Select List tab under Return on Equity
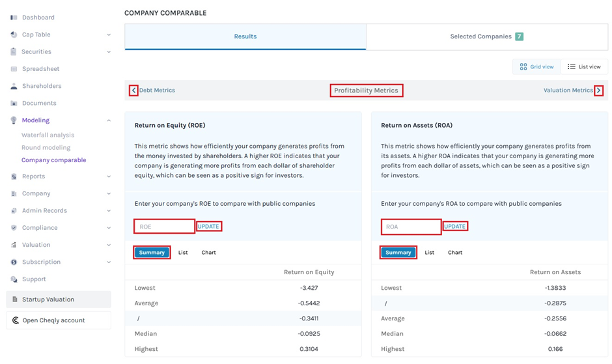 click(x=183, y=252)
